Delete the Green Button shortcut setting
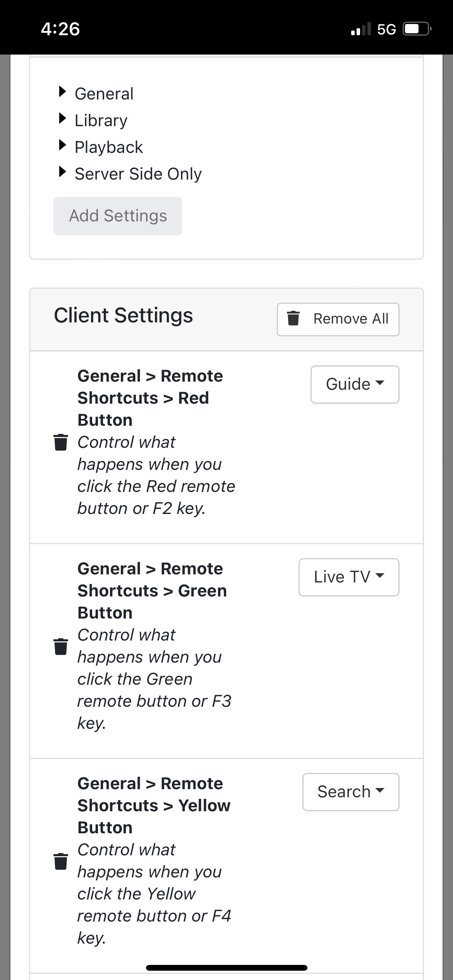Image resolution: width=453 pixels, height=980 pixels. pos(60,646)
